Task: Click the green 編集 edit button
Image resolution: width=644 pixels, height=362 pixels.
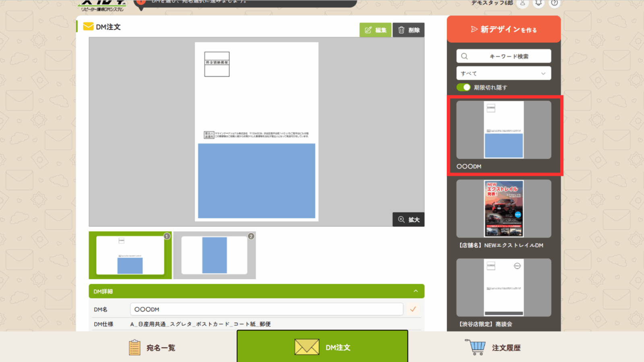Action: click(375, 30)
